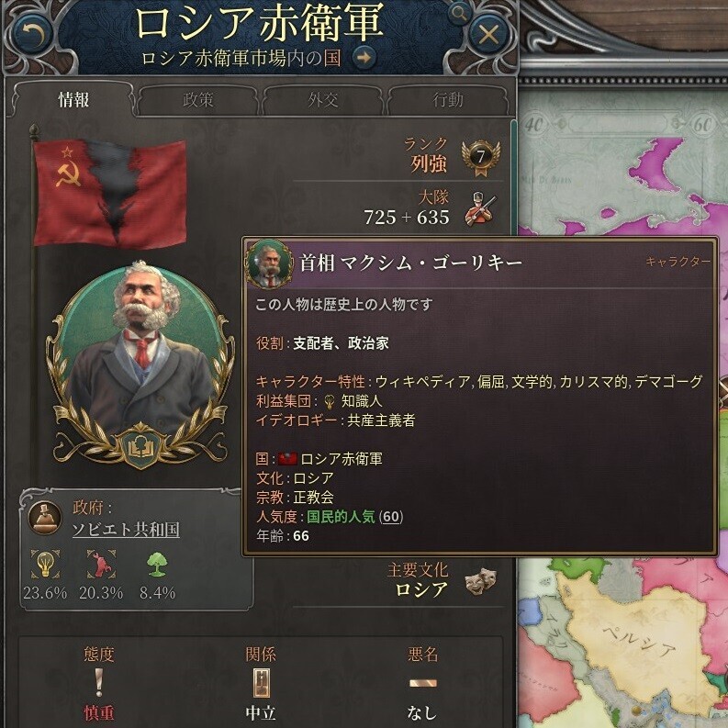The width and height of the screenshot is (728, 728).
Task: Close the ロシア赤衛軍 country panel
Action: pyautogui.click(x=488, y=34)
